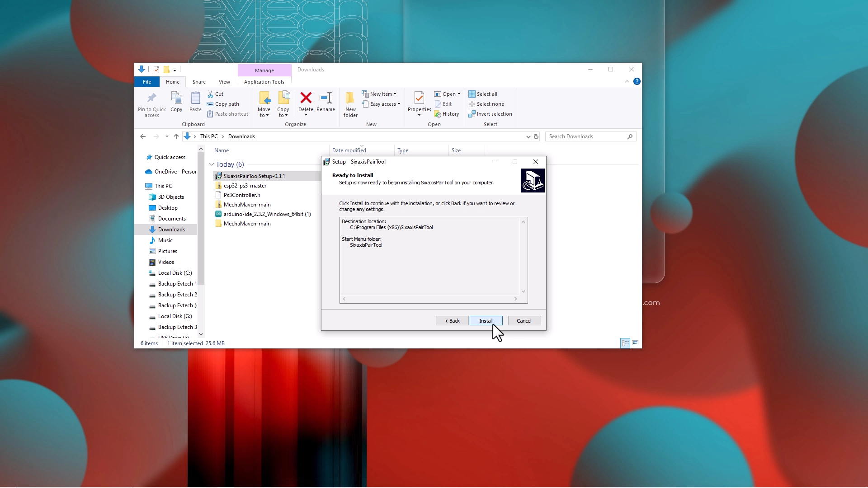Cancel the SixaxisPairTool setup
The height and width of the screenshot is (488, 868).
pyautogui.click(x=524, y=321)
